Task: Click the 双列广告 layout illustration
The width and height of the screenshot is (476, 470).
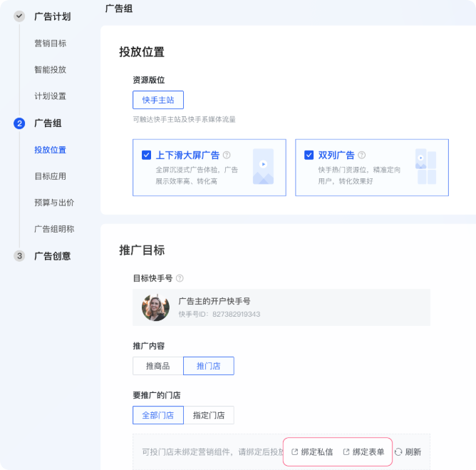Action: coord(425,166)
